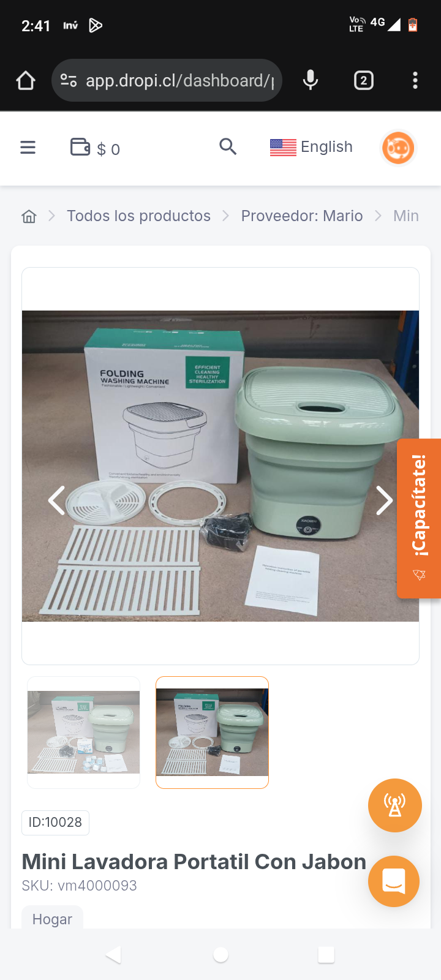Tap the browser microphone voice search
The height and width of the screenshot is (980, 441).
[311, 80]
